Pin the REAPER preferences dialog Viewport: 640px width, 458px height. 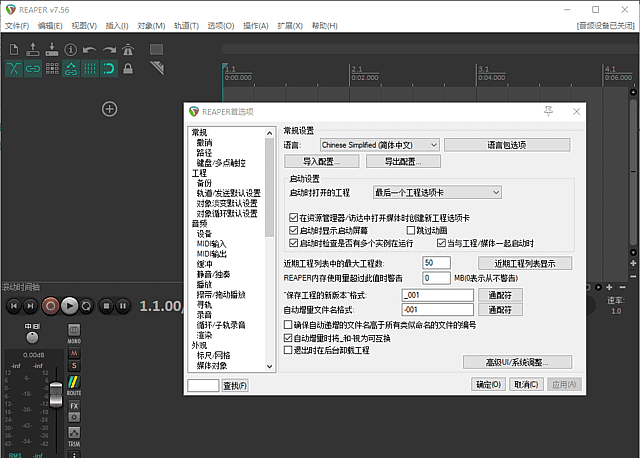click(x=548, y=111)
